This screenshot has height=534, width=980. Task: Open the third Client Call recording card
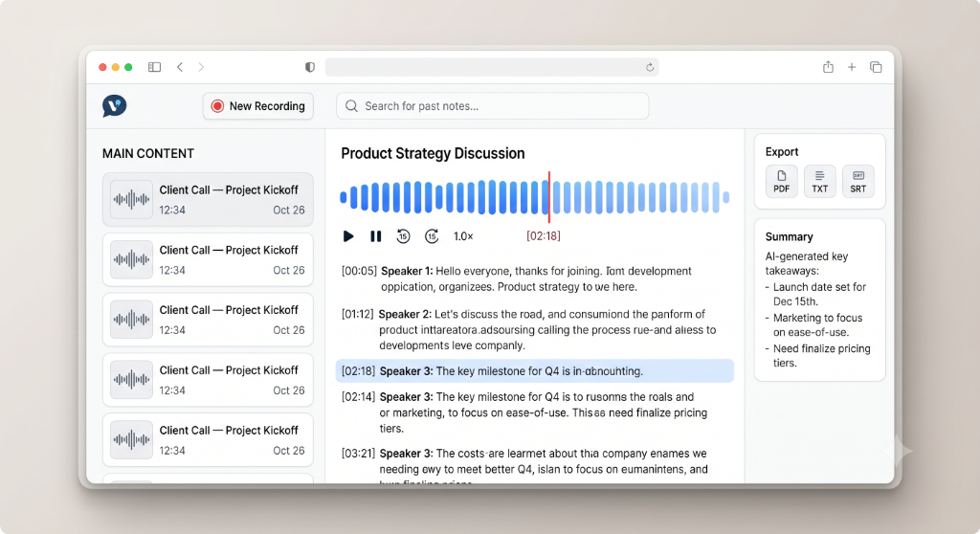(x=208, y=320)
